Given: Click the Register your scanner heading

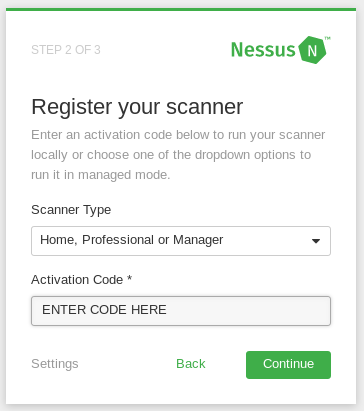Looking at the screenshot, I should 137,107.
